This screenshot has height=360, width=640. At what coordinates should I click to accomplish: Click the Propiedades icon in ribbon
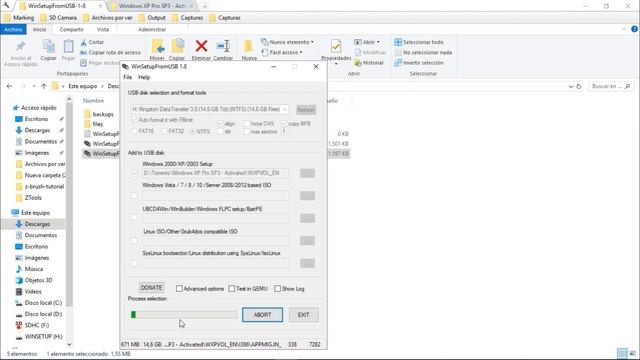pyautogui.click(x=336, y=46)
